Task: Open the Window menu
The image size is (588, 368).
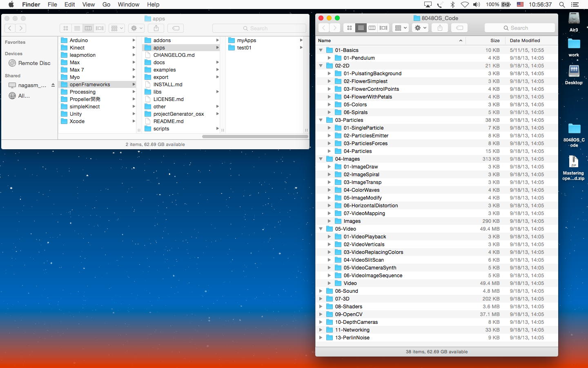Action: click(x=129, y=4)
